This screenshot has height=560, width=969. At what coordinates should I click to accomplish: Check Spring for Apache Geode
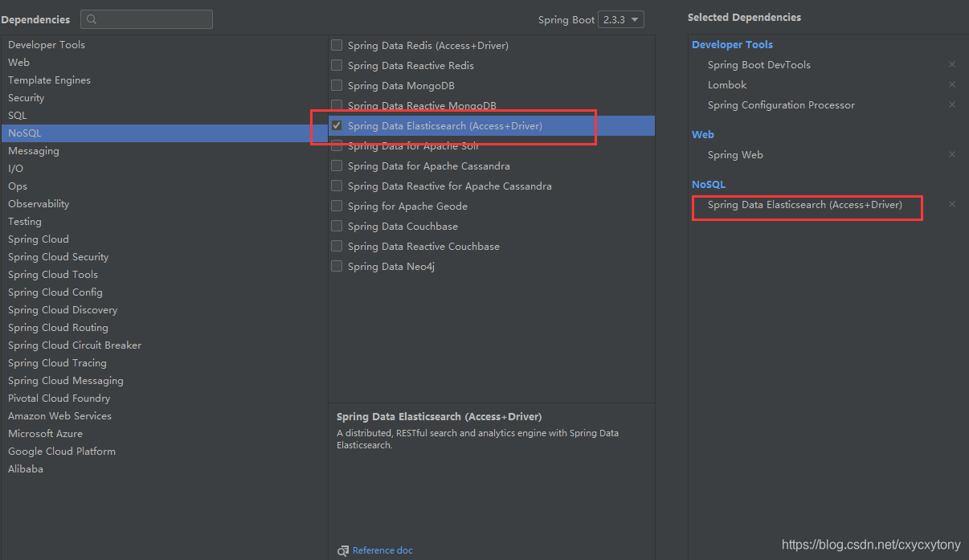click(x=337, y=206)
